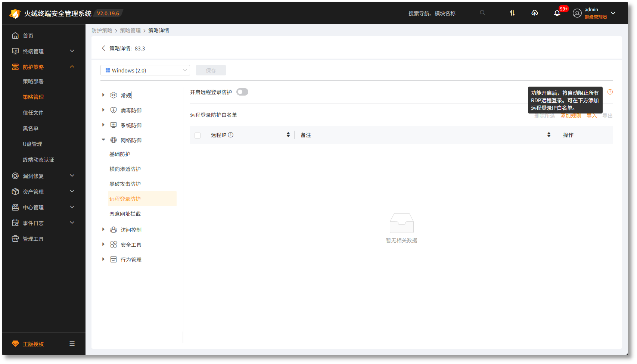Expand the 系统防御 tree node arrow
This screenshot has width=637, height=364.
(103, 125)
